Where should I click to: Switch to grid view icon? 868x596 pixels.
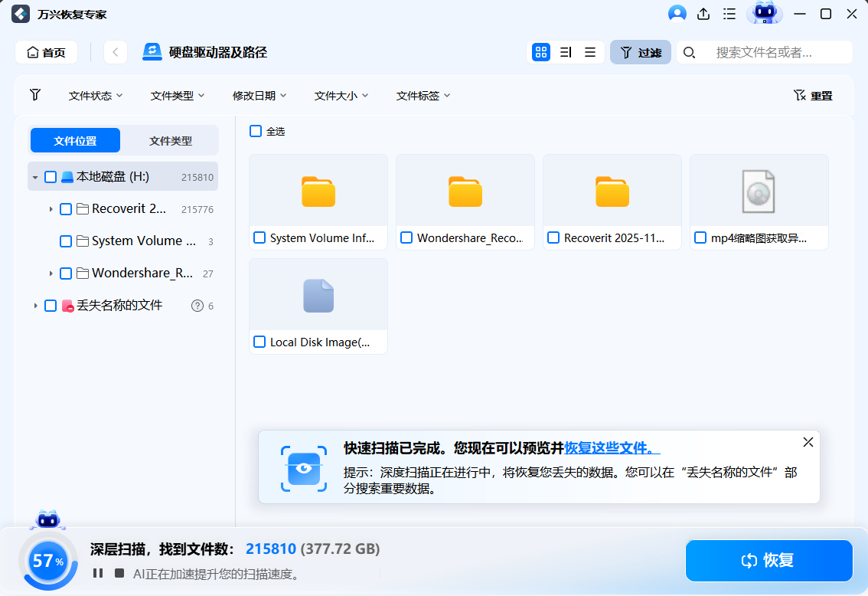[x=541, y=52]
